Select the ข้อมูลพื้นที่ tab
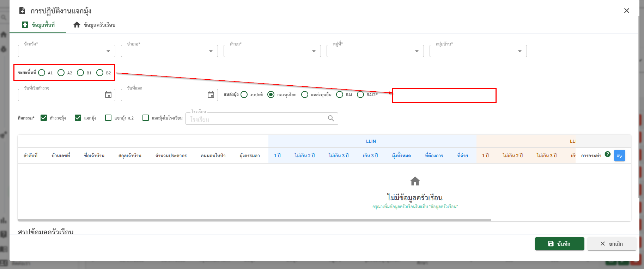Image resolution: width=644 pixels, height=269 pixels. pos(38,25)
